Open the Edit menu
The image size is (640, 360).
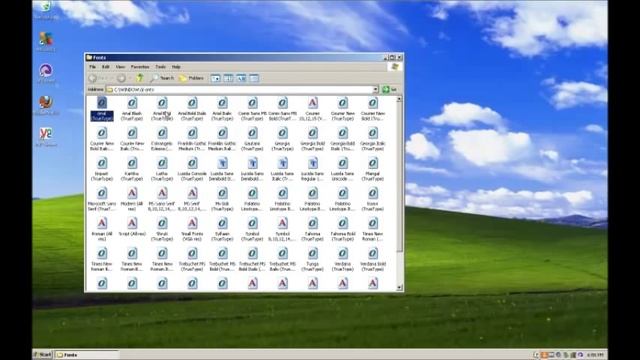click(106, 67)
